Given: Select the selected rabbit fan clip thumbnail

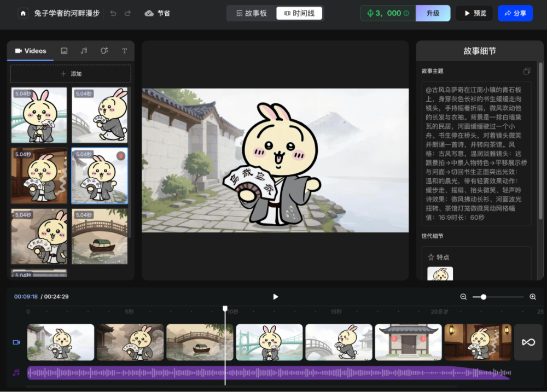Looking at the screenshot, I should [99, 175].
